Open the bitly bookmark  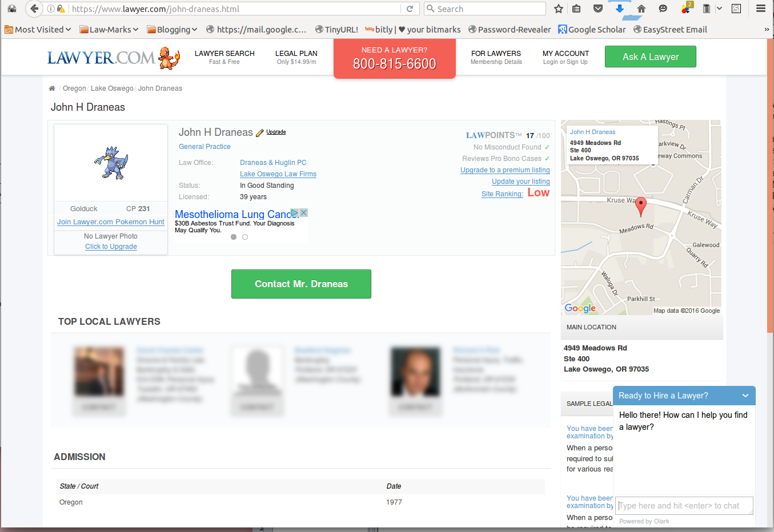click(x=413, y=30)
